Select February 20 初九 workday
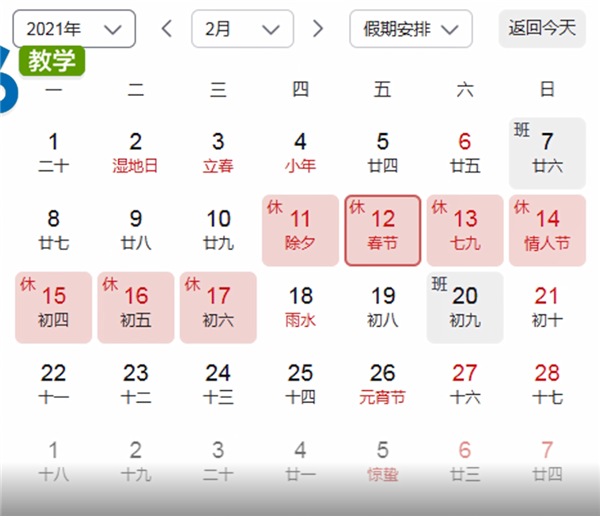 pyautogui.click(x=464, y=307)
